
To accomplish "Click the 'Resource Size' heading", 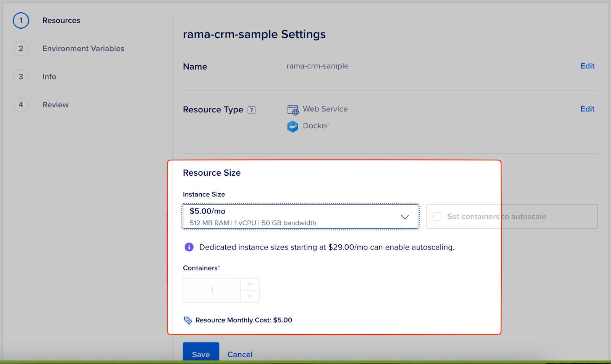I will pyautogui.click(x=212, y=173).
